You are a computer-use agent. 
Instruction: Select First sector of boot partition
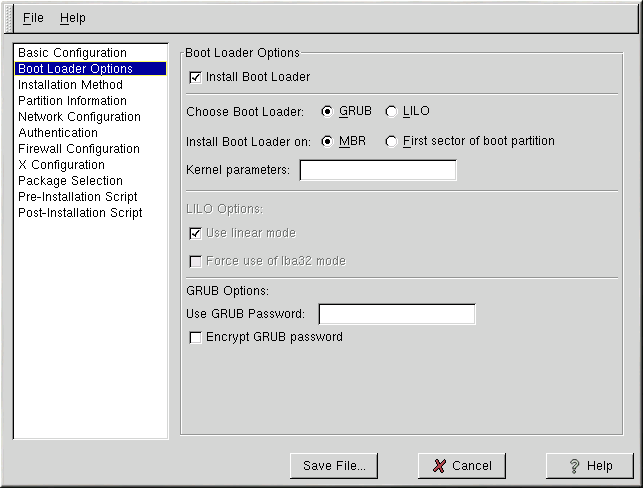391,141
